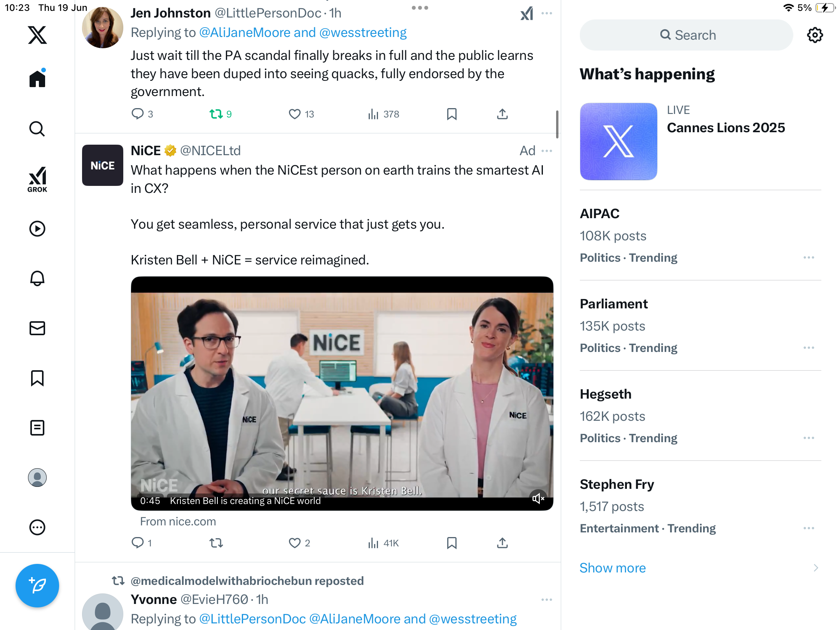Like the NiCE ad post
Image resolution: width=840 pixels, height=630 pixels.
299,543
